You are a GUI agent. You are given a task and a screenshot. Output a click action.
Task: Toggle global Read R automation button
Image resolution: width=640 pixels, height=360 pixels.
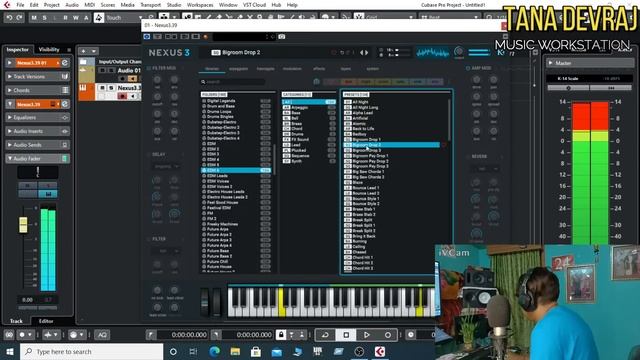[65, 18]
